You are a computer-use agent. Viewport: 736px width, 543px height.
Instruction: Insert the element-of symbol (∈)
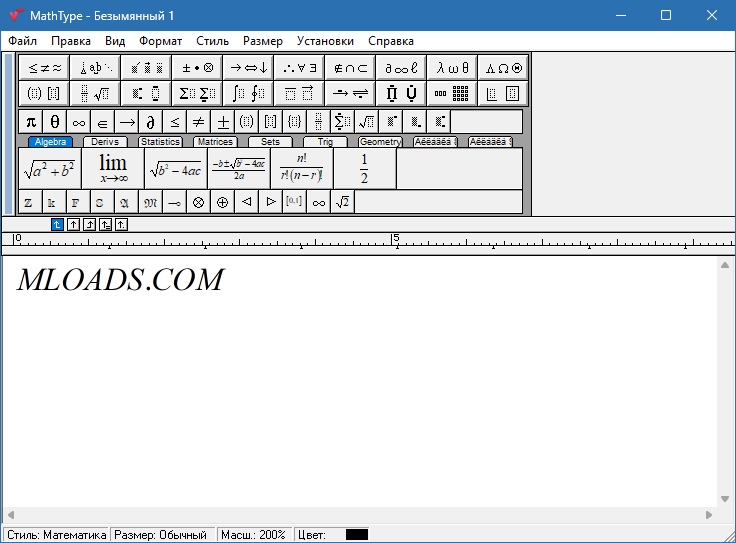pos(103,122)
